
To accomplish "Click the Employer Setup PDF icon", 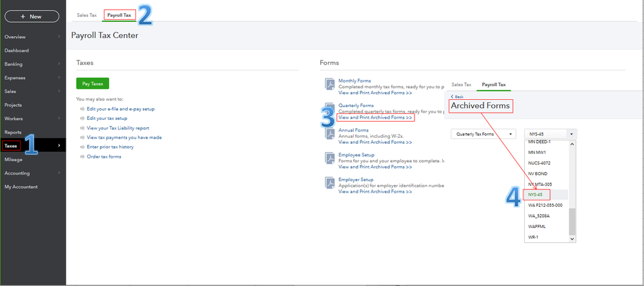I will pyautogui.click(x=329, y=183).
